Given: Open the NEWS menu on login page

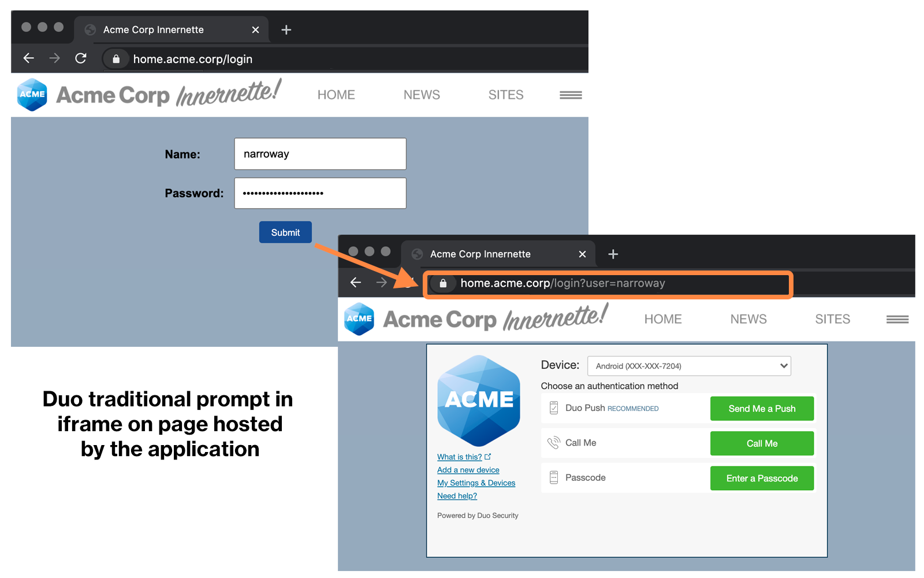Looking at the screenshot, I should (x=422, y=95).
